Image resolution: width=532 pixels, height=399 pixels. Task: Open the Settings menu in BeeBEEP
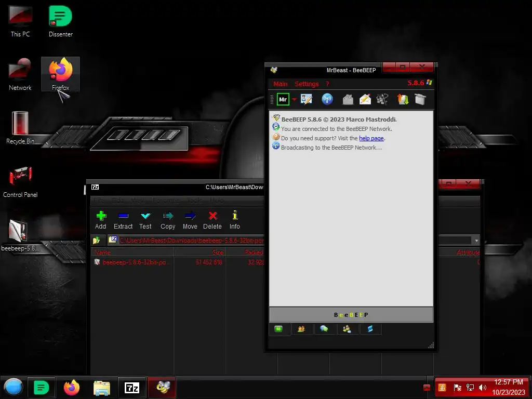click(x=307, y=84)
